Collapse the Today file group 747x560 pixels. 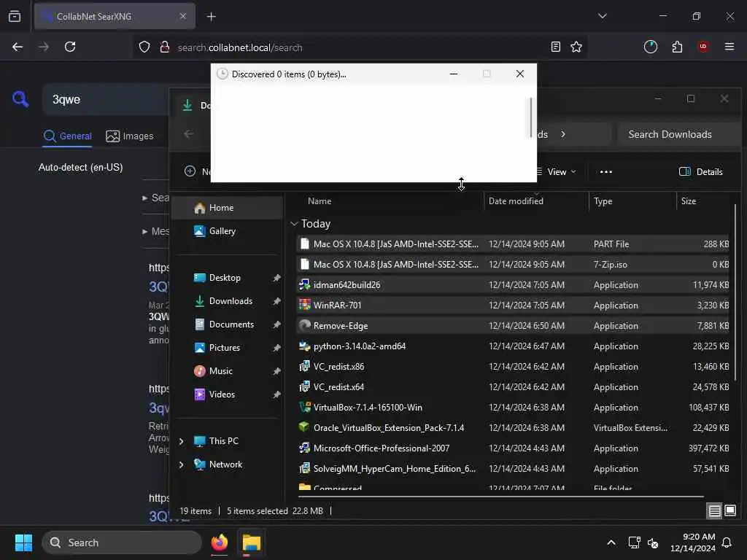(294, 223)
